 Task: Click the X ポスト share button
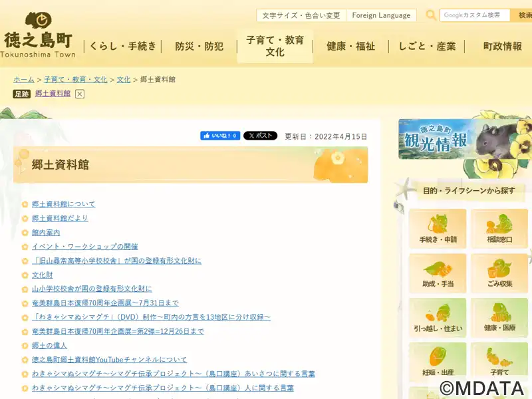coord(260,136)
